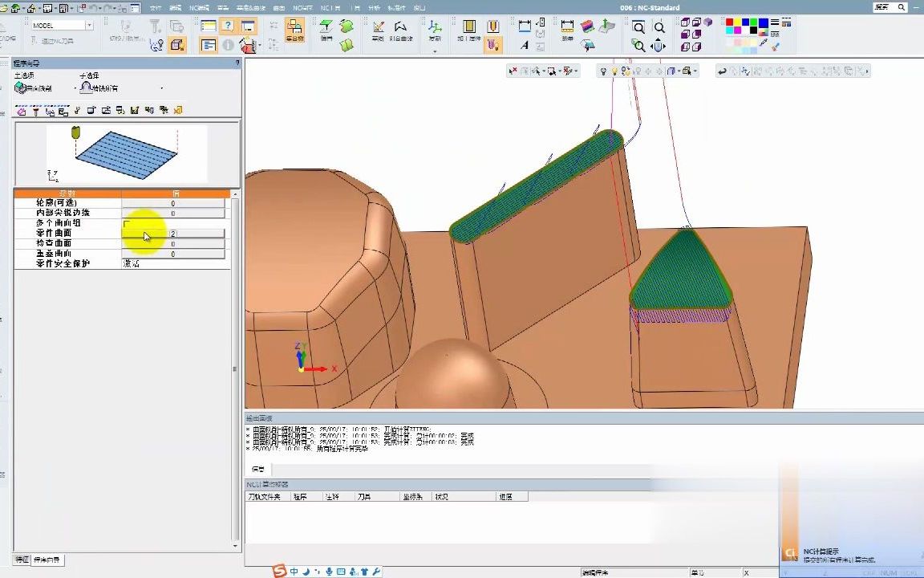Click the help question mark toolbar icon

pyautogui.click(x=228, y=26)
